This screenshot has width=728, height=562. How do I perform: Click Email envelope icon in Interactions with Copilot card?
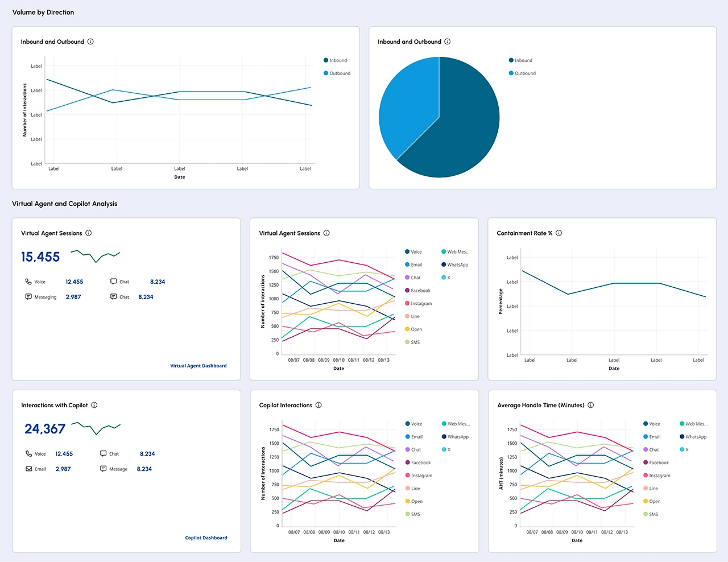[x=28, y=469]
